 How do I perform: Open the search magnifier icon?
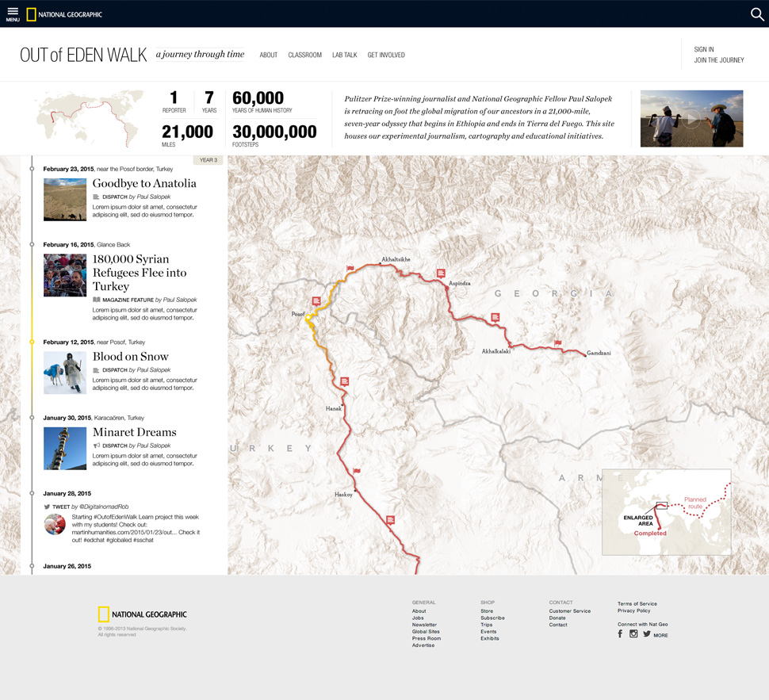(x=757, y=14)
